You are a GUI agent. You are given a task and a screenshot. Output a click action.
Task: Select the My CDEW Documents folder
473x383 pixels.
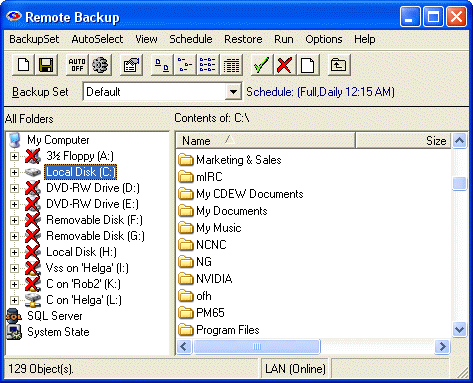[241, 194]
